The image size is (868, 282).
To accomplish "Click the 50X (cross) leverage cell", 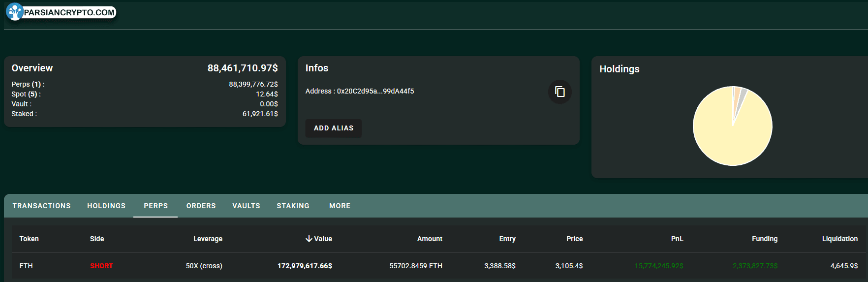I will (204, 266).
